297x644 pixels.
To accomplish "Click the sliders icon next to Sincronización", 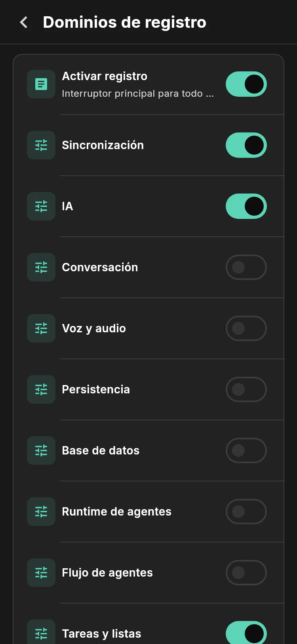I will tap(41, 145).
